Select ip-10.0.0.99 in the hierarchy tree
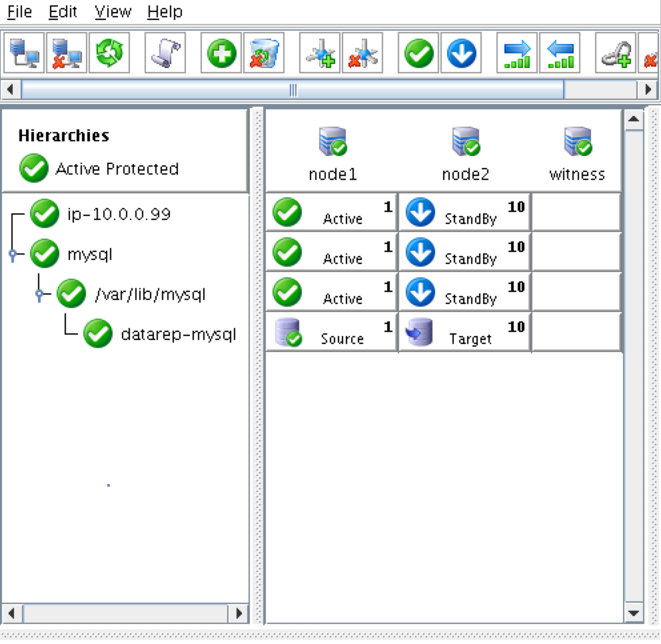The height and width of the screenshot is (644, 661). [x=119, y=214]
